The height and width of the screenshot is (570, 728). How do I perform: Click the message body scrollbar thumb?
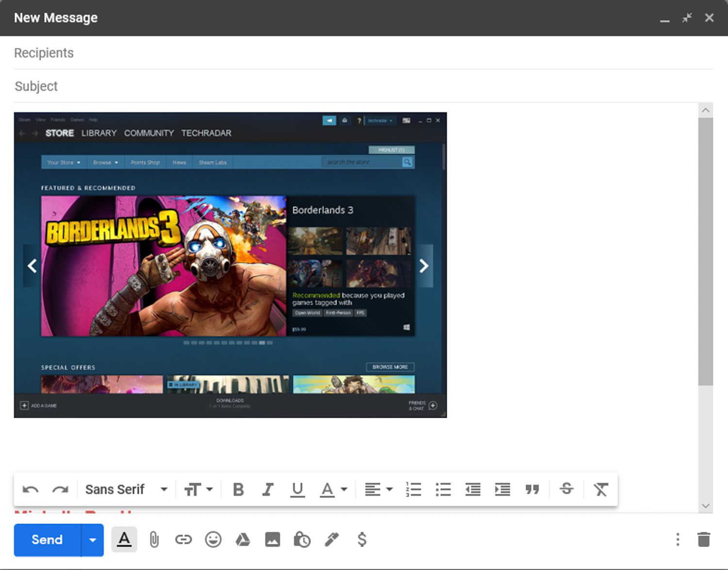(706, 252)
